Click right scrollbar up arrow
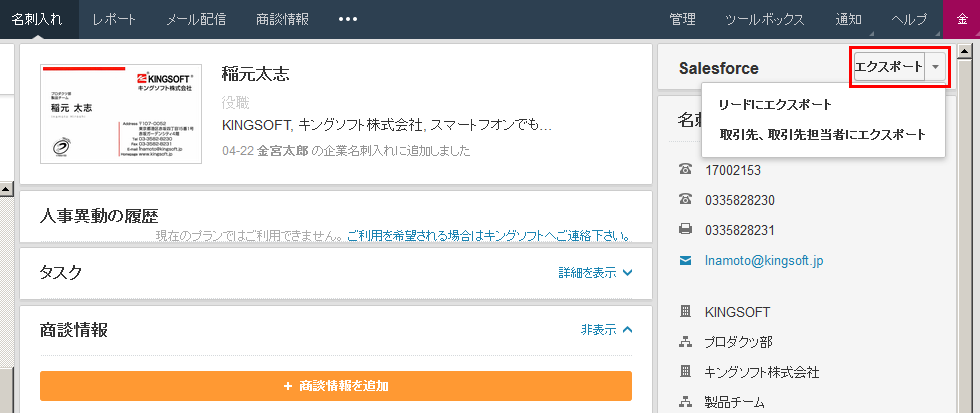The width and height of the screenshot is (980, 413). (964, 50)
